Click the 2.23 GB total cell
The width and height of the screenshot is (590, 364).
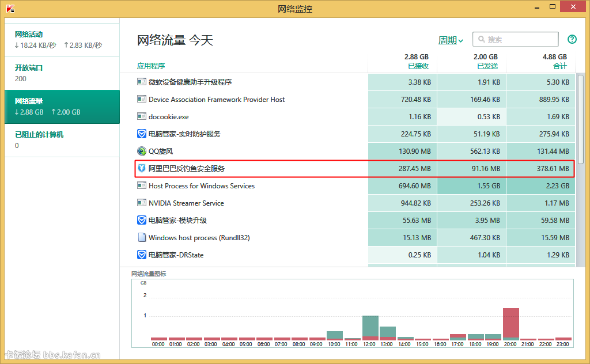[x=540, y=186]
